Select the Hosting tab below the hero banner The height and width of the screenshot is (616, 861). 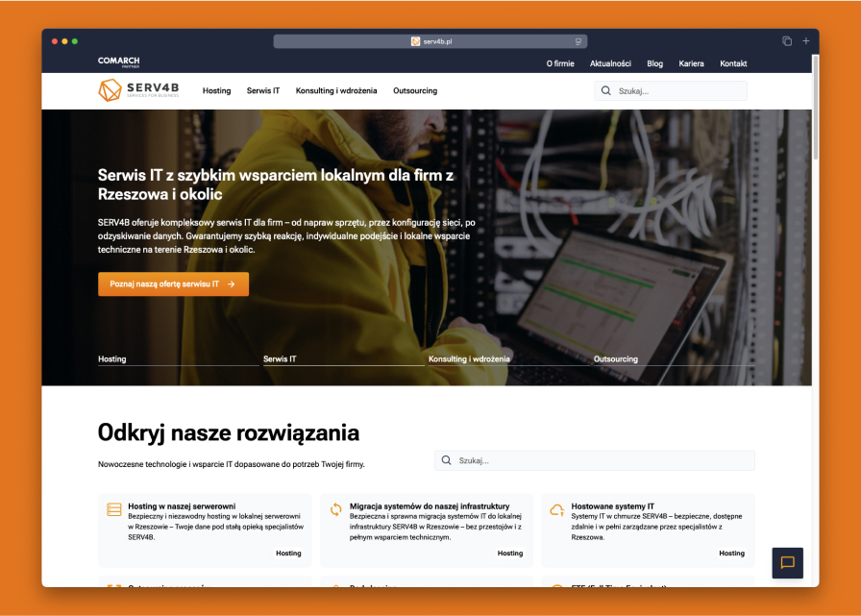coord(111,358)
